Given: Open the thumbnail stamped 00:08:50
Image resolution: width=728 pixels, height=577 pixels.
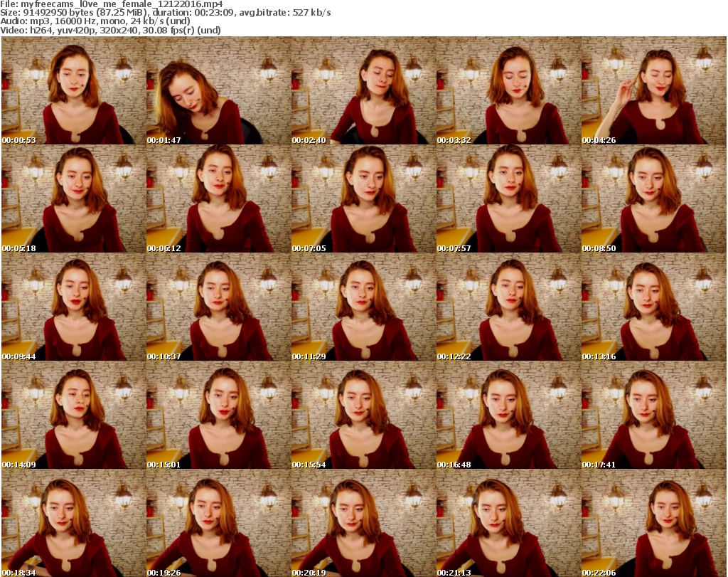Looking at the screenshot, I should pyautogui.click(x=654, y=198).
